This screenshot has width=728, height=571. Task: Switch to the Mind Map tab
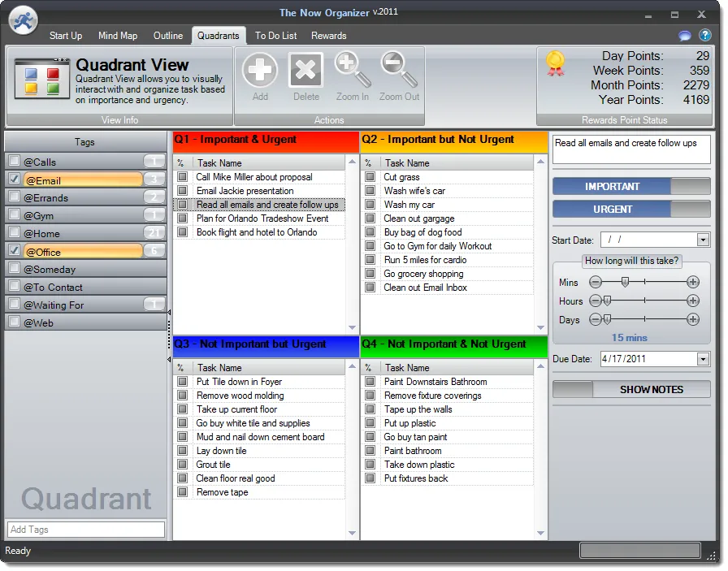pos(118,36)
